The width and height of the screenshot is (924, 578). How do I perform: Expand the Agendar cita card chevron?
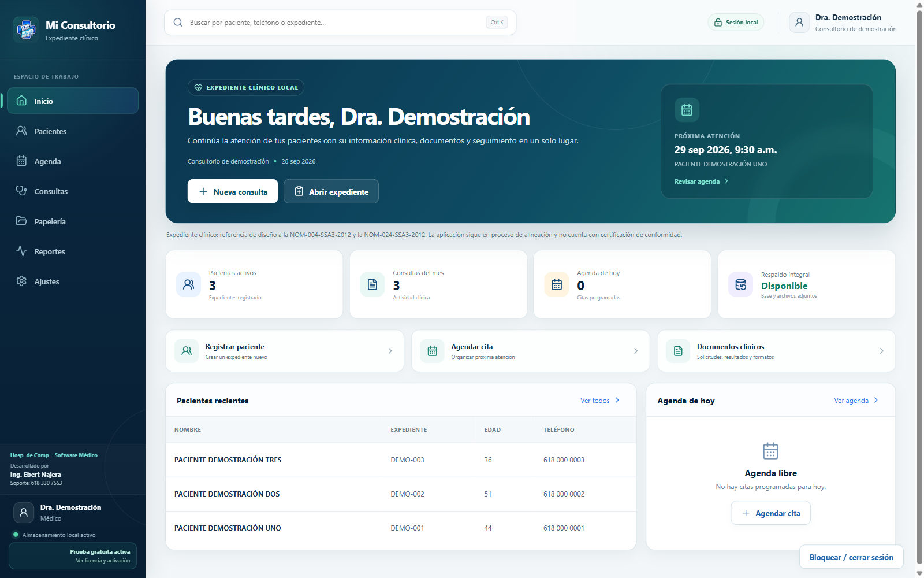click(636, 351)
